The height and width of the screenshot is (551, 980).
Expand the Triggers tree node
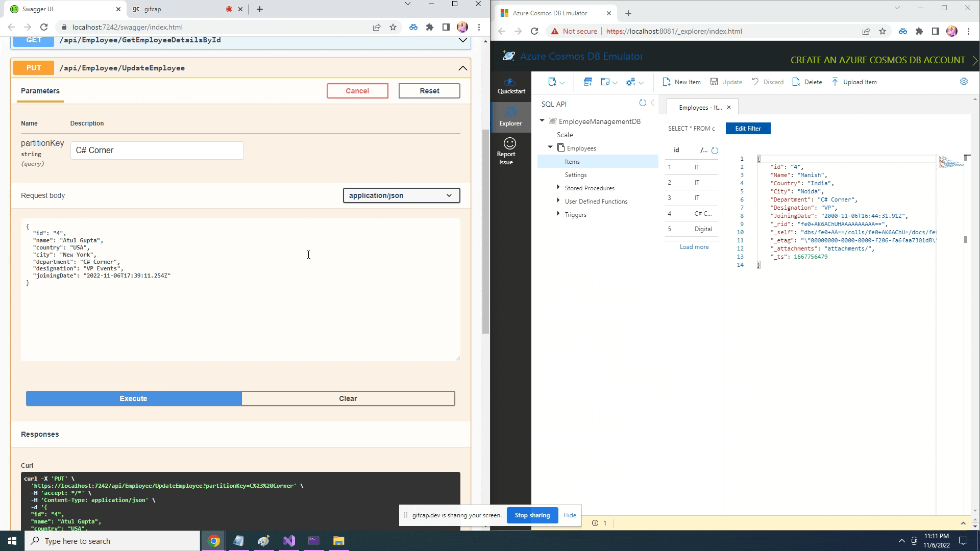coord(558,214)
